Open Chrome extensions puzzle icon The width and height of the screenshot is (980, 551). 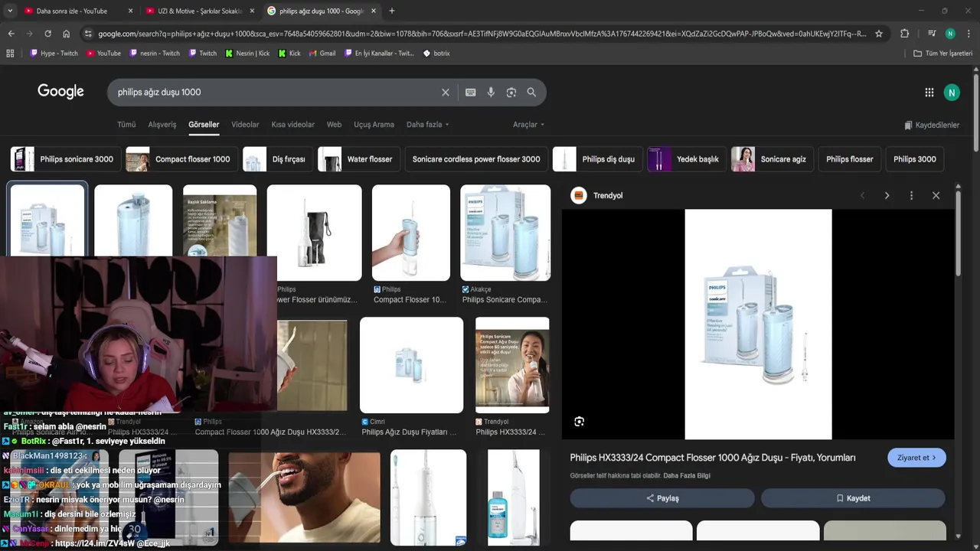point(904,34)
